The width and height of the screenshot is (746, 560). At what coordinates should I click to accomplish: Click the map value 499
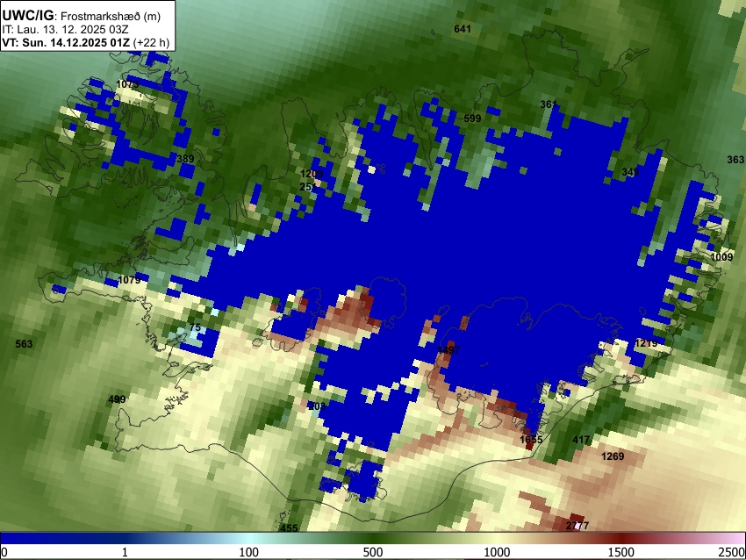(x=117, y=399)
